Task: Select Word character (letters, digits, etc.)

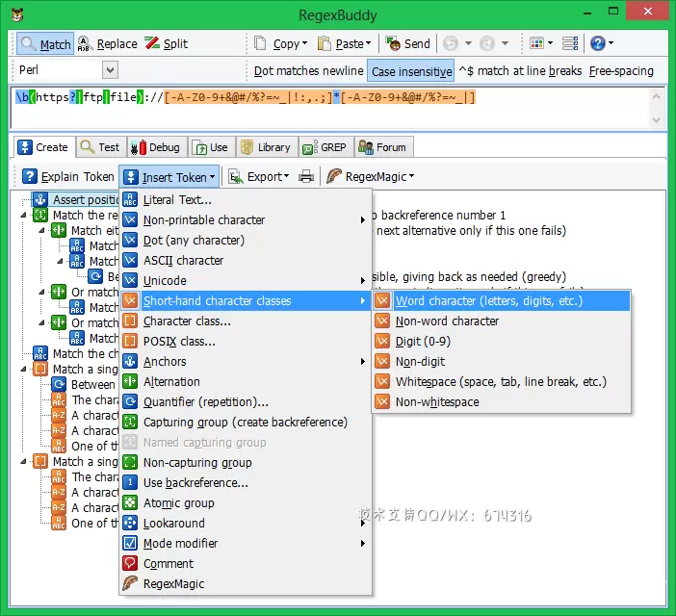Action: tap(502, 300)
